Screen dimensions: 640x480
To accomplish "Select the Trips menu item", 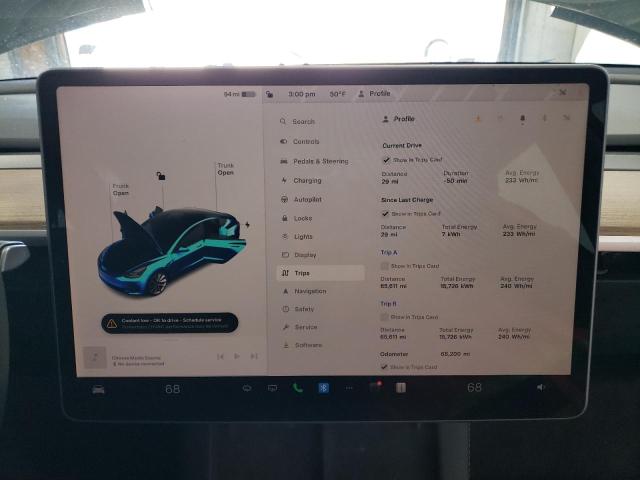I will point(321,273).
